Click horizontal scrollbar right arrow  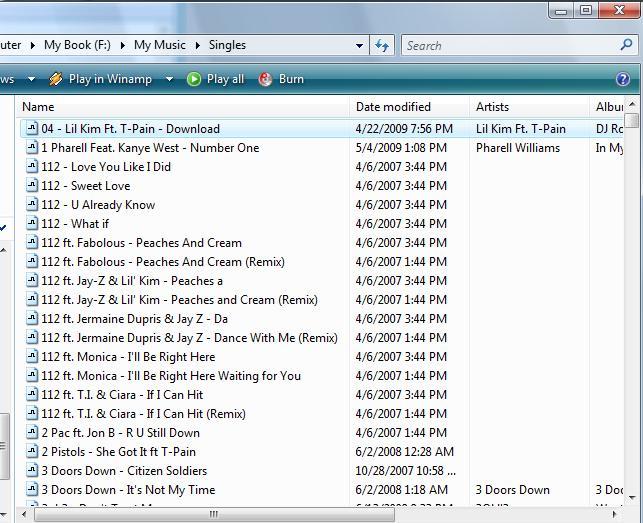[615, 514]
